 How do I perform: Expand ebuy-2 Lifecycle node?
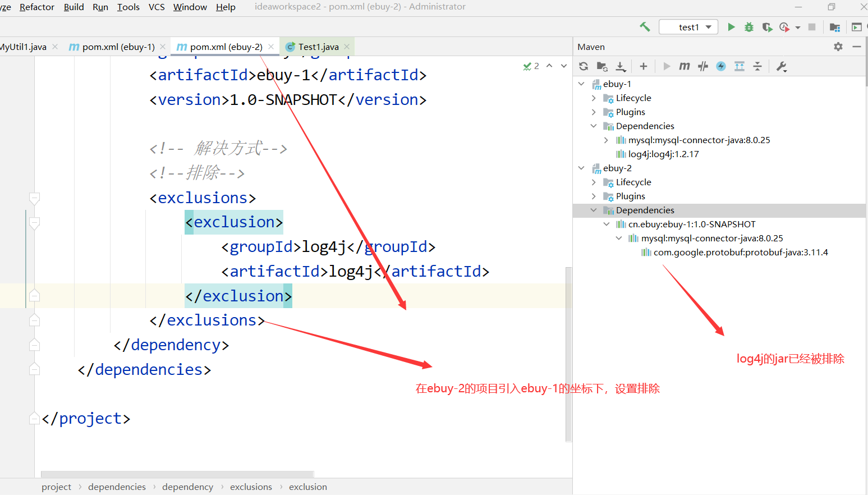tap(594, 182)
